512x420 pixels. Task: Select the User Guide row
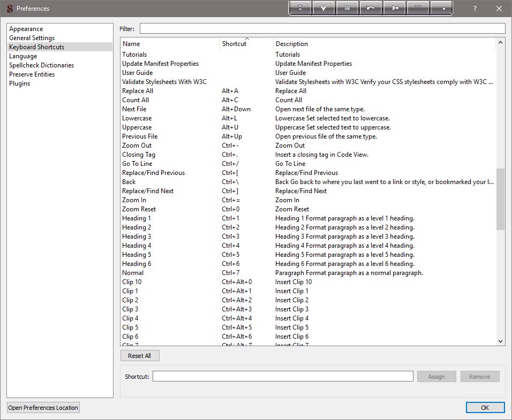click(x=308, y=73)
